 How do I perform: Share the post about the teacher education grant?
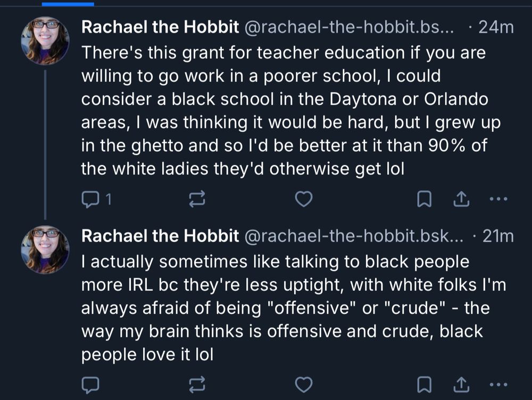pyautogui.click(x=461, y=200)
